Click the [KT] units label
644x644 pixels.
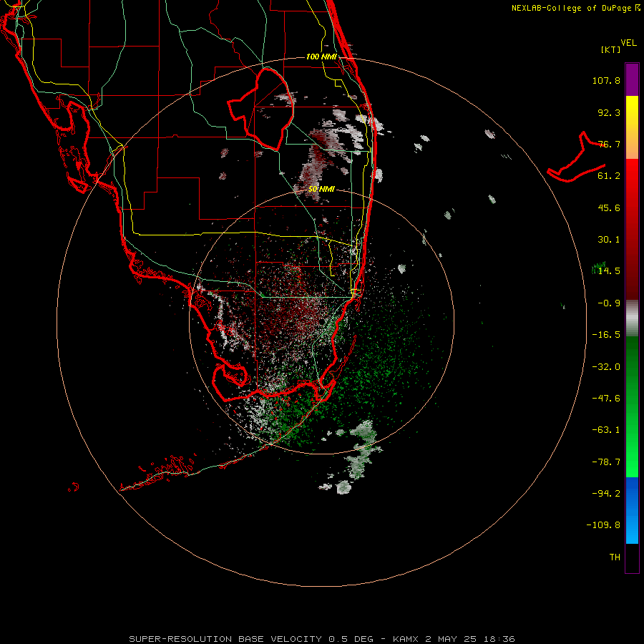click(611, 49)
